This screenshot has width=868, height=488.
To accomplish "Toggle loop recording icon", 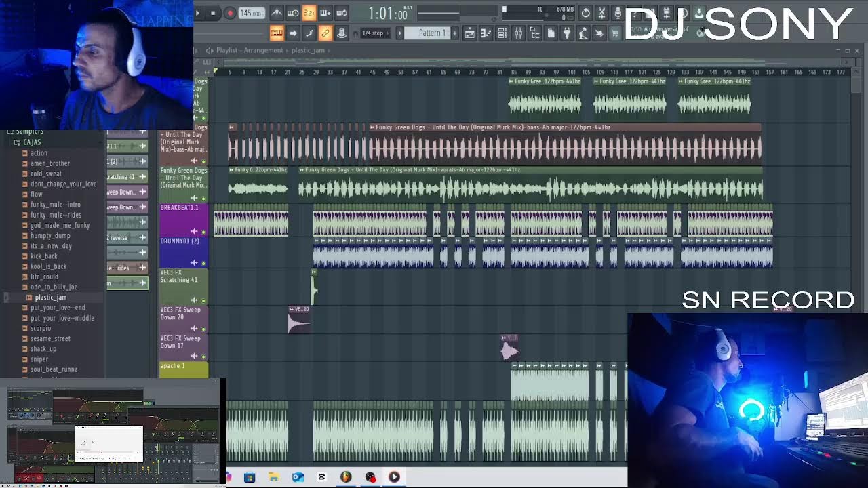I will click(x=342, y=13).
